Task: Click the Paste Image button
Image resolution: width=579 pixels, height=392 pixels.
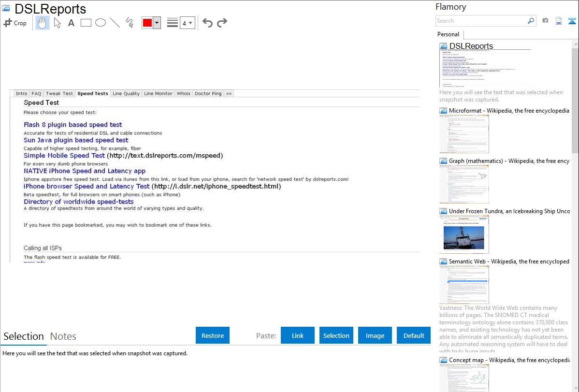Action: coord(375,335)
